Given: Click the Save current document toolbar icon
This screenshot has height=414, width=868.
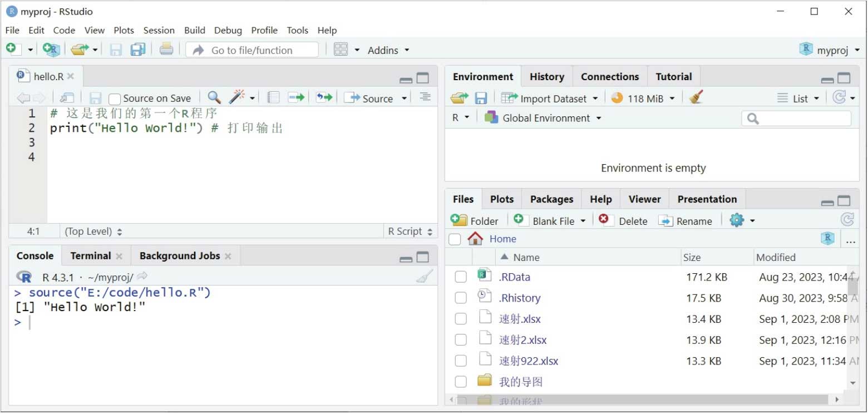Looking at the screenshot, I should coord(116,50).
